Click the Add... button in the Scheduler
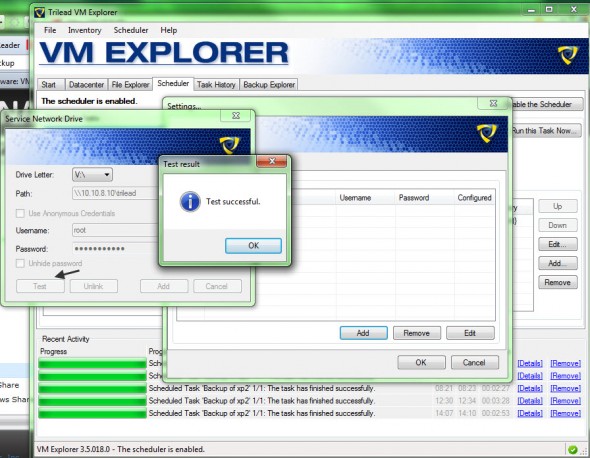590x458 pixels. 558,263
